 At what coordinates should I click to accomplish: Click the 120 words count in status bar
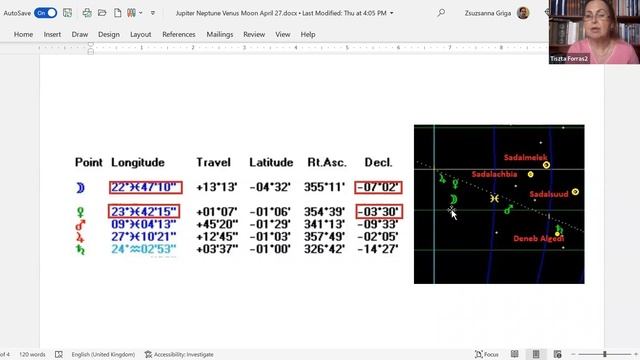coord(32,354)
